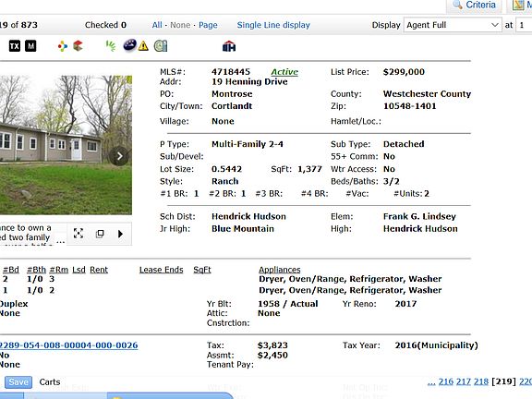532x399 pixels.
Task: Click Tax Year 2016(Municipality) value
Action: tap(436, 345)
